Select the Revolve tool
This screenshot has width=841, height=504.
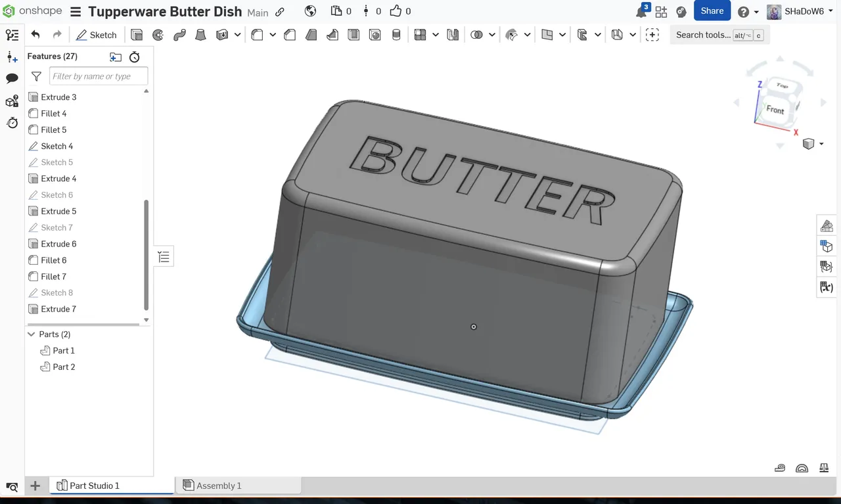click(158, 34)
